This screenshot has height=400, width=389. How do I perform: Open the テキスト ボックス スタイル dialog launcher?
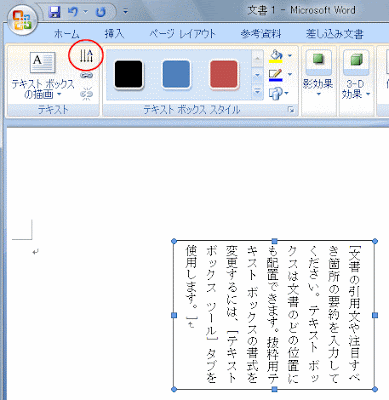(291, 110)
